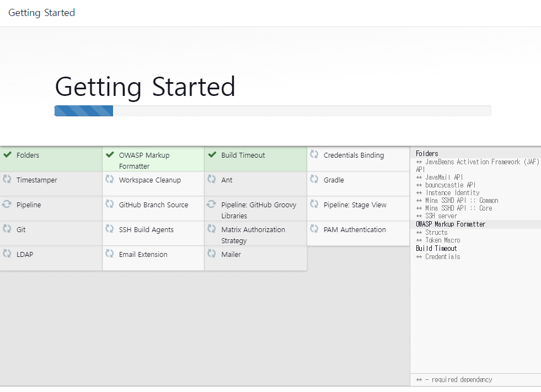
Task: Click the Pipeline plugin label
Action: click(29, 205)
